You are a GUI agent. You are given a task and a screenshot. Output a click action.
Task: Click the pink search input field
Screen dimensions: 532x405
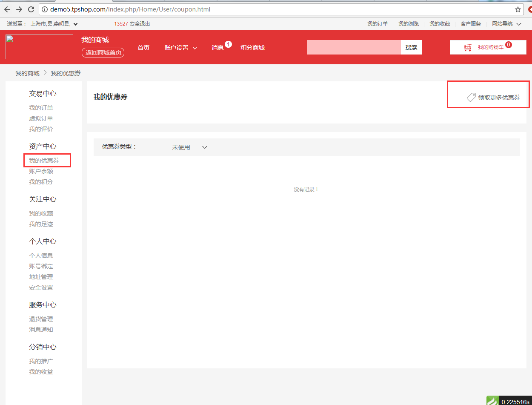[354, 47]
